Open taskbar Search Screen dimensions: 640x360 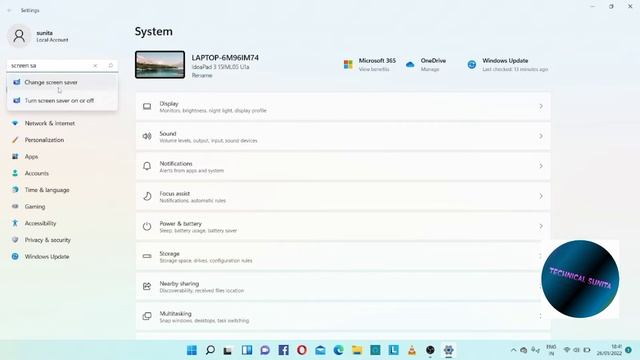(x=210, y=350)
